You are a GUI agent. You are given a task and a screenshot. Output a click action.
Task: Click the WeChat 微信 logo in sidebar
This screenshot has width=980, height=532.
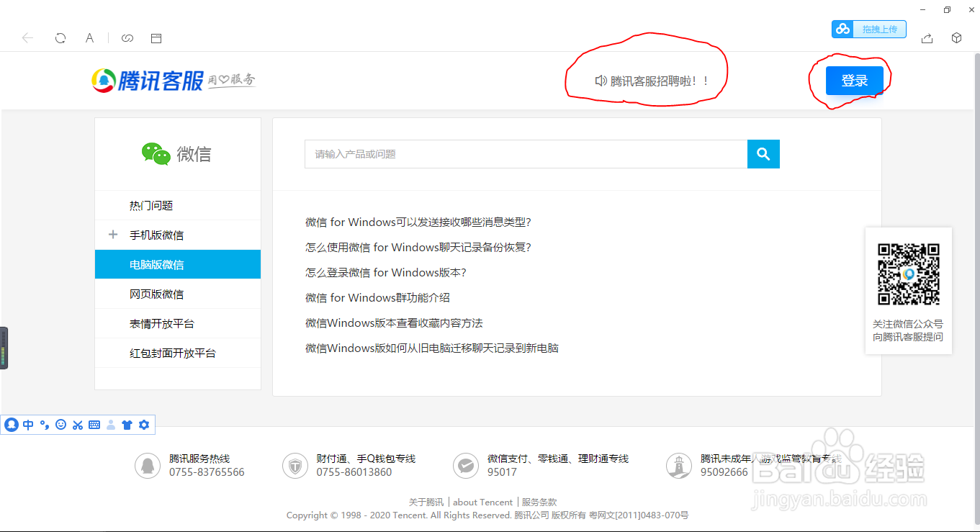176,154
